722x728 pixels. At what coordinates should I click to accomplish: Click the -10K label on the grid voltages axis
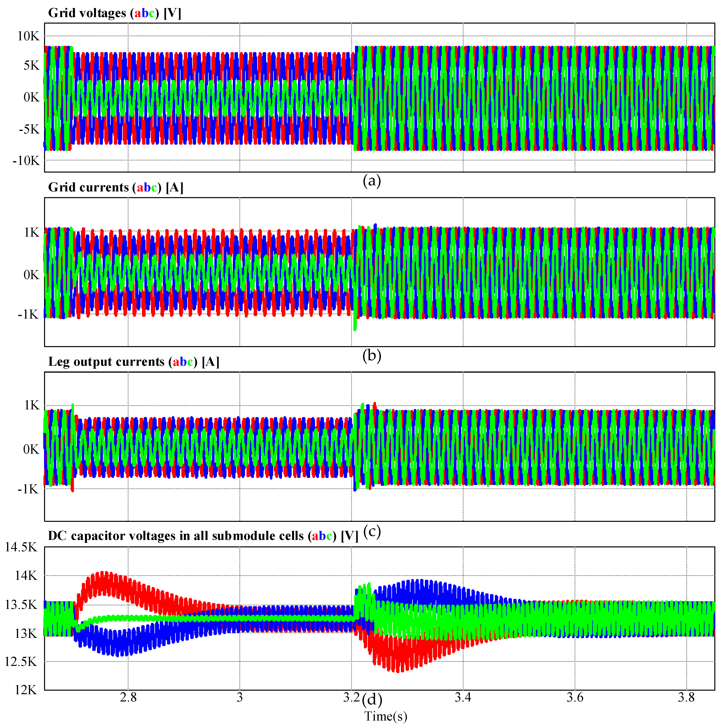pyautogui.click(x=26, y=161)
